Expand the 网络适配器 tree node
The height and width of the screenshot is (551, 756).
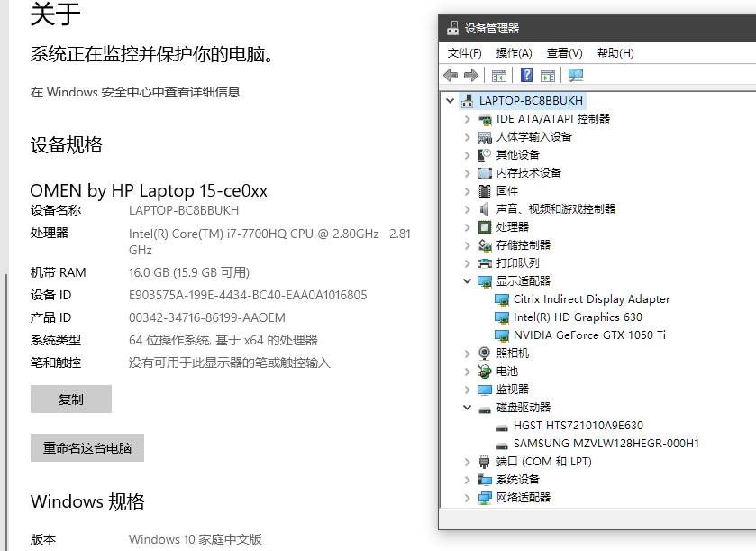tap(467, 497)
